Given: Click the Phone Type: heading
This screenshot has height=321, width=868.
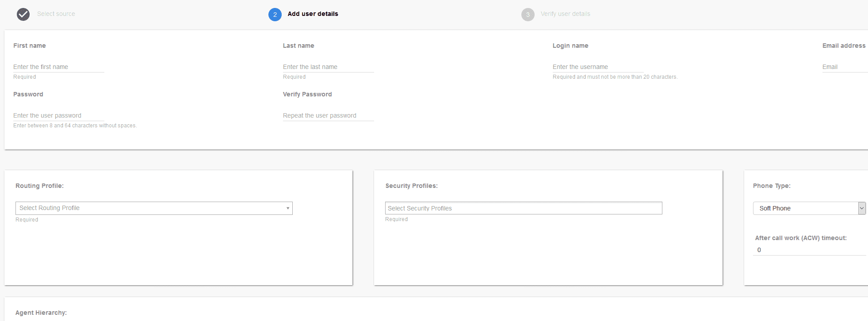Looking at the screenshot, I should pyautogui.click(x=772, y=186).
